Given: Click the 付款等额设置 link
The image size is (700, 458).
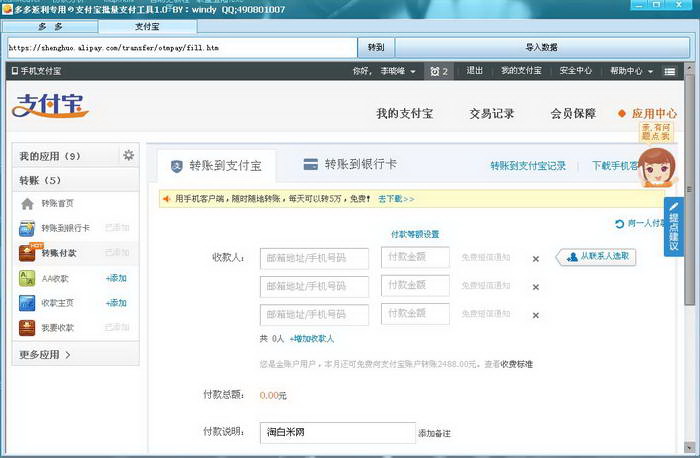Looking at the screenshot, I should [415, 234].
